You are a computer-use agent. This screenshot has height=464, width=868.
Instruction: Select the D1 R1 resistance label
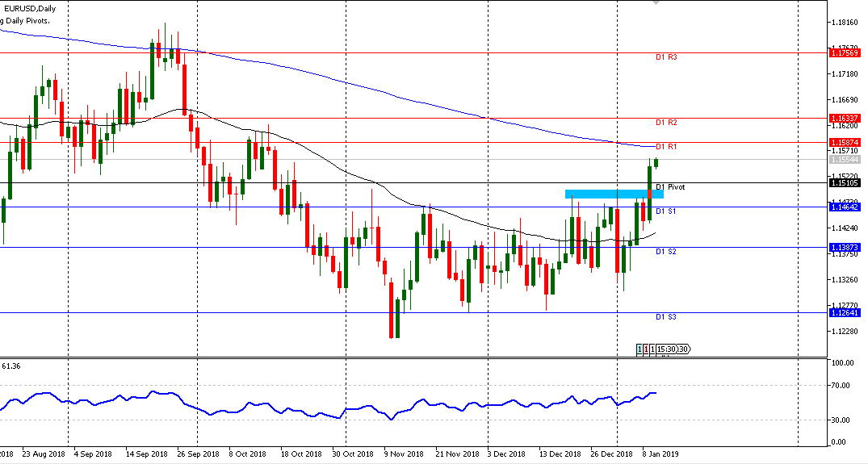pos(666,147)
